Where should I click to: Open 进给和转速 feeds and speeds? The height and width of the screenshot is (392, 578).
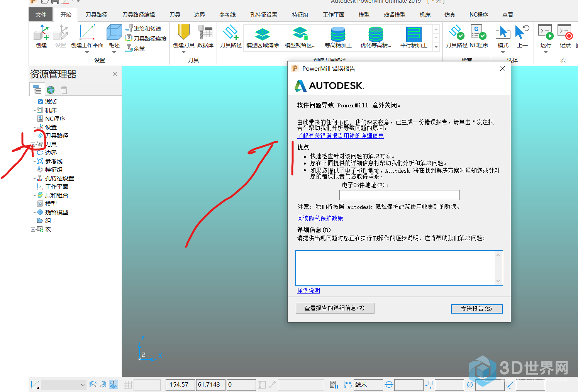point(144,29)
